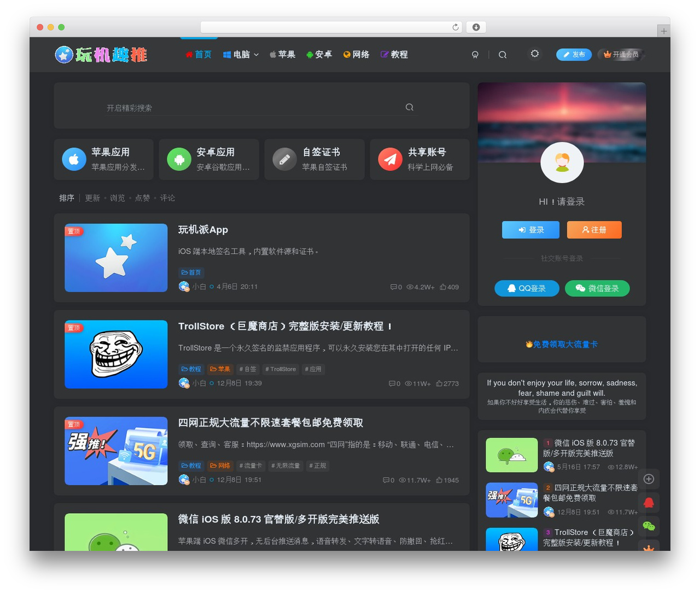Click the comment icon on TrollStore post
This screenshot has width=700, height=593.
pos(394,383)
